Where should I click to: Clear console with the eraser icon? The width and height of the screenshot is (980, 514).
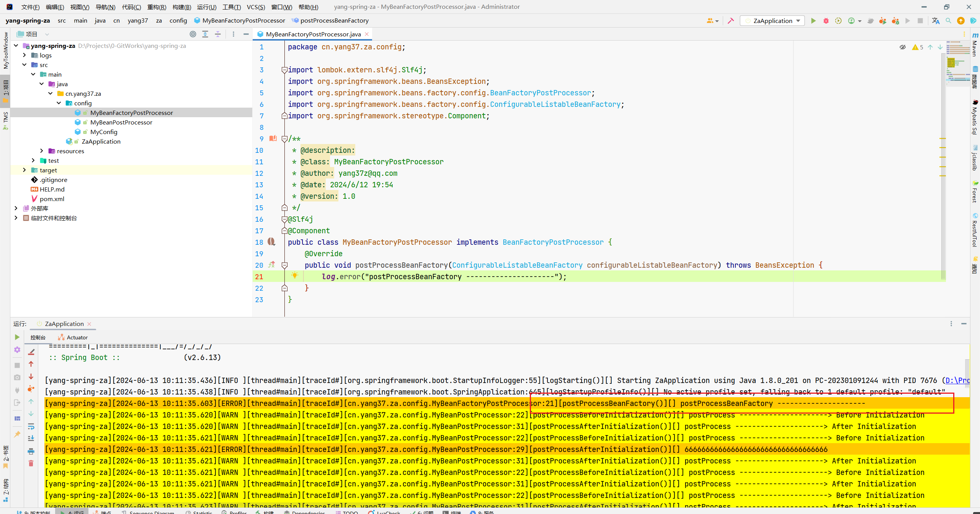pyautogui.click(x=31, y=352)
